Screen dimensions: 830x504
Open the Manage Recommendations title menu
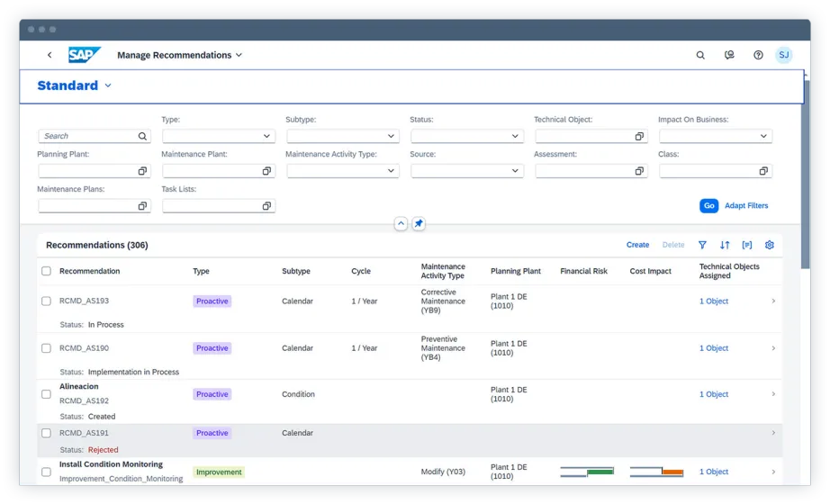coord(179,55)
